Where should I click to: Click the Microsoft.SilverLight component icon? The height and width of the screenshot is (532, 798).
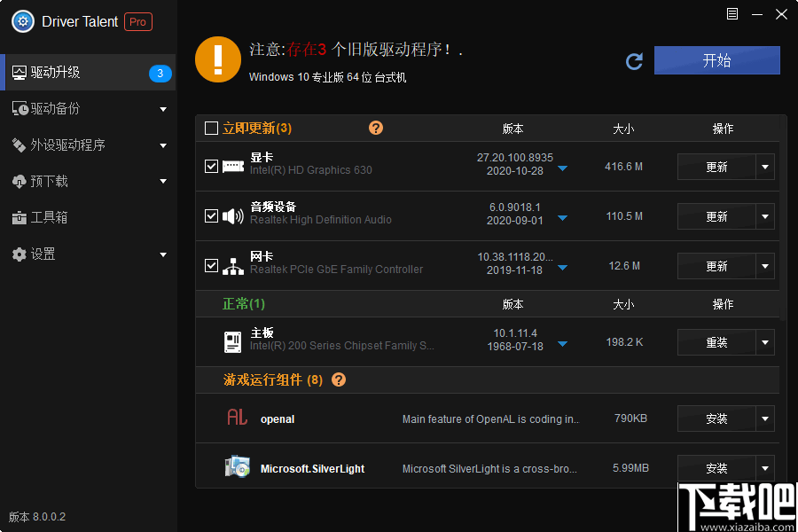tap(237, 467)
